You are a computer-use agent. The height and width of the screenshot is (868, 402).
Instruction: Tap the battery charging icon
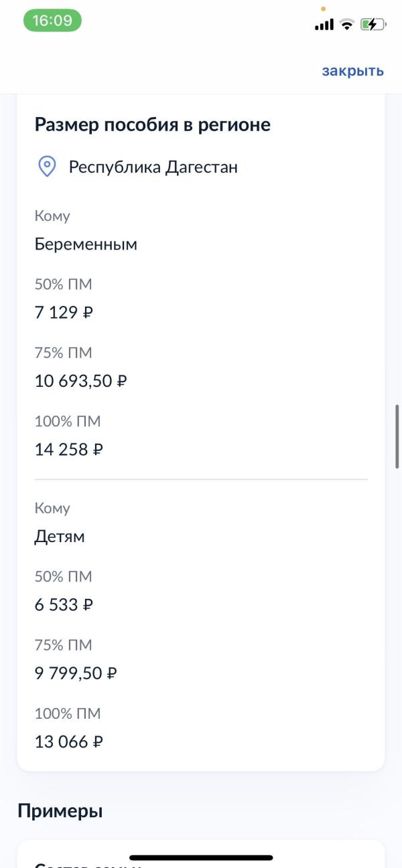(x=373, y=25)
